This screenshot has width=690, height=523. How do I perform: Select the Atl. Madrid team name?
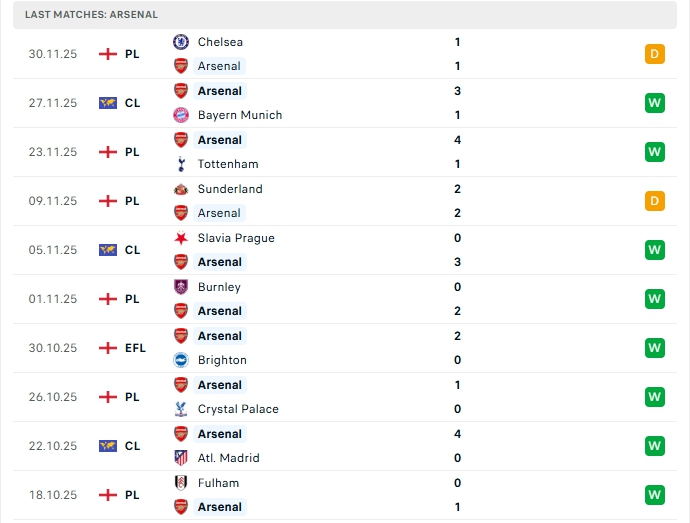click(228, 458)
